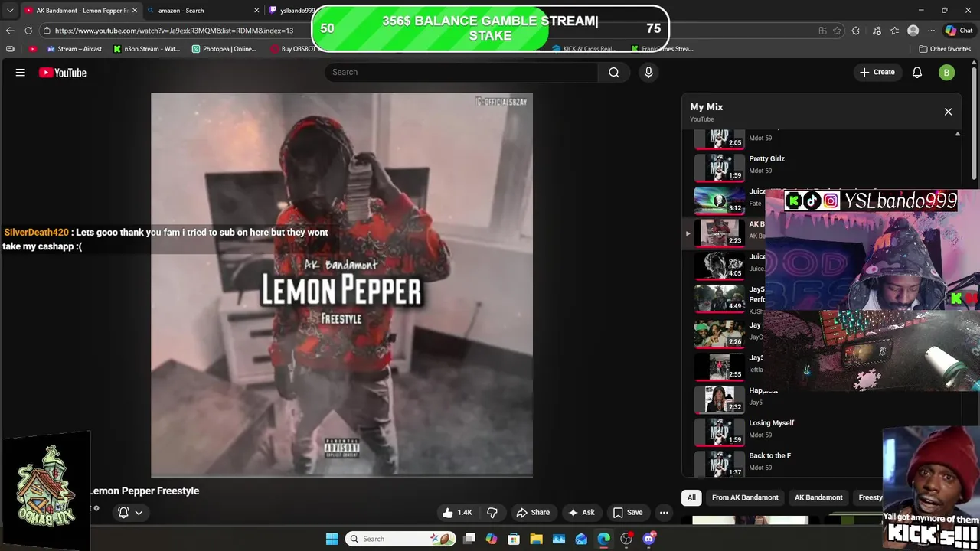Open the account avatar labeled B

click(947, 73)
